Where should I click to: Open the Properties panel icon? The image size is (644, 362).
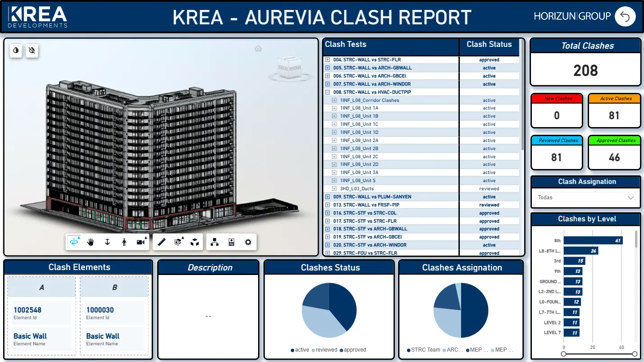pos(231,242)
